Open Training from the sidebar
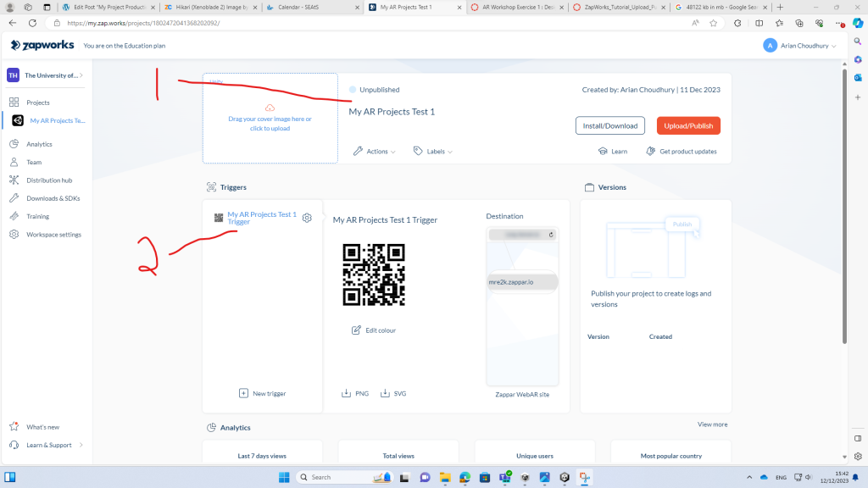 (37, 216)
